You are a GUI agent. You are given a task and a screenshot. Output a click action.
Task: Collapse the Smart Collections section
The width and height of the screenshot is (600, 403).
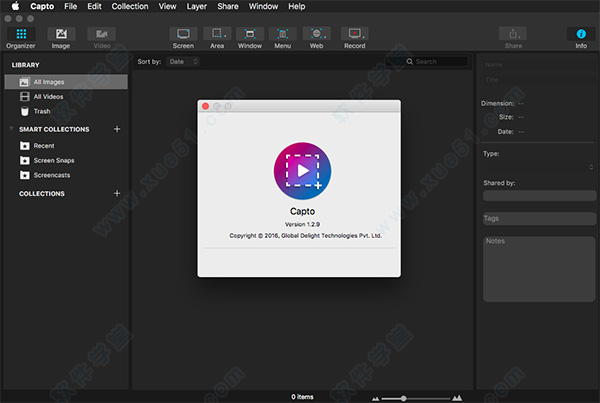pos(11,128)
